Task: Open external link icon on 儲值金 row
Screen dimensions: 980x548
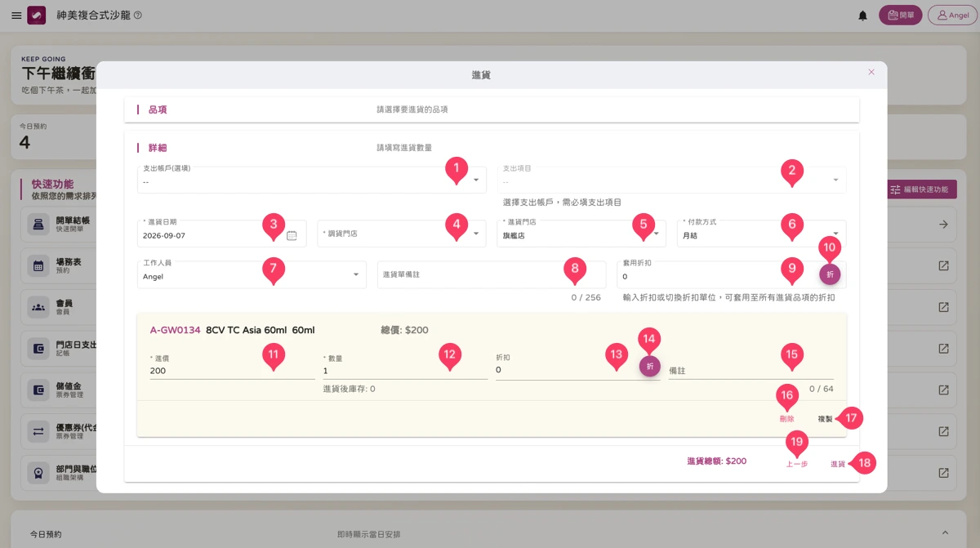Action: pyautogui.click(x=943, y=390)
